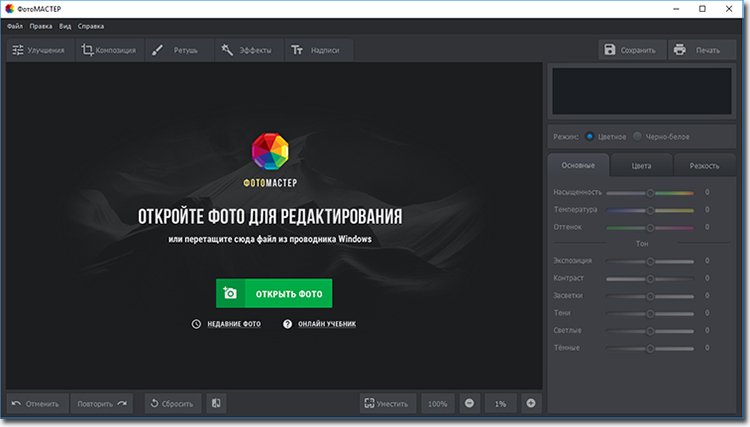750x427 pixels.
Task: Click the Контраст slider handle
Action: click(650, 279)
